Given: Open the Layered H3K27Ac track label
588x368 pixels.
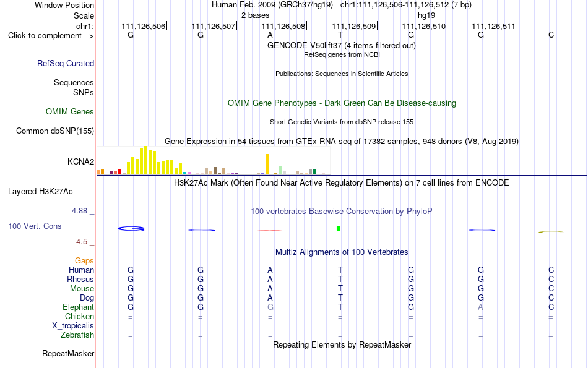Looking at the screenshot, I should click(x=40, y=192).
